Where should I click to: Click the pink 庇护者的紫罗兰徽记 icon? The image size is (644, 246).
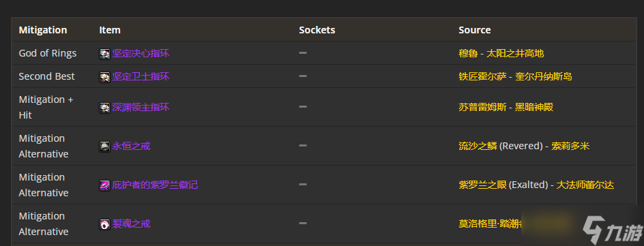tap(105, 185)
